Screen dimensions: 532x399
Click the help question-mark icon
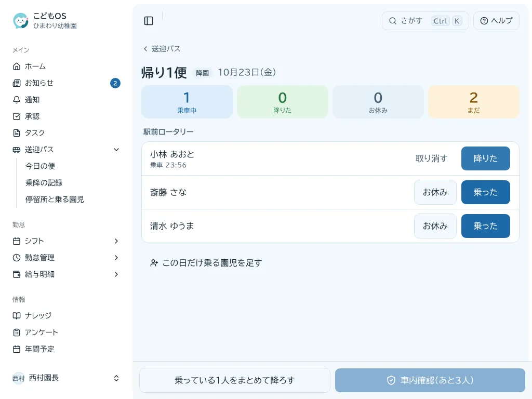pos(484,21)
